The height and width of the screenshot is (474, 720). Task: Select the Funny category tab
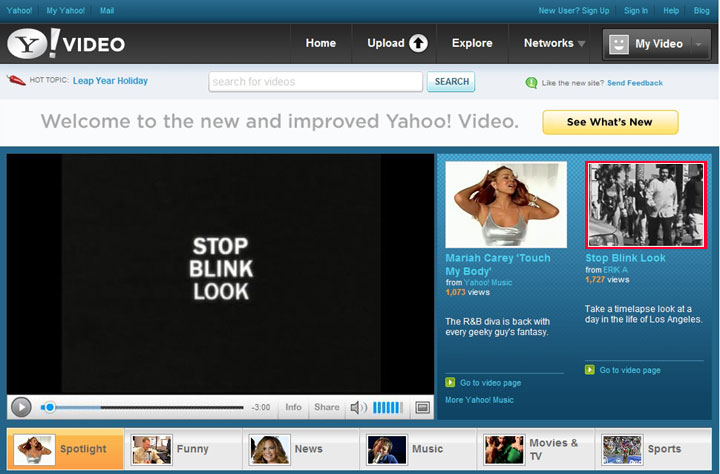(x=183, y=449)
